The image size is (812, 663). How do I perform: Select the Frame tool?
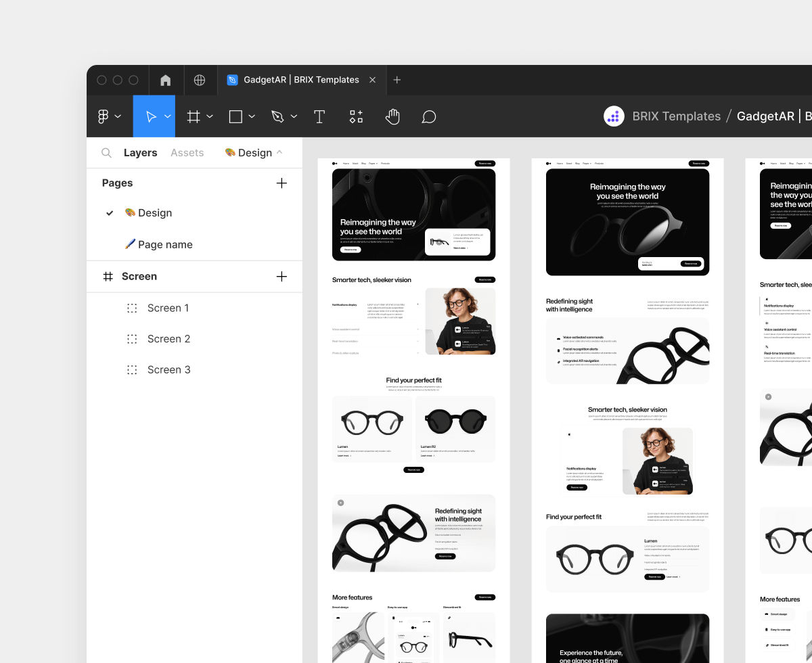pyautogui.click(x=194, y=116)
